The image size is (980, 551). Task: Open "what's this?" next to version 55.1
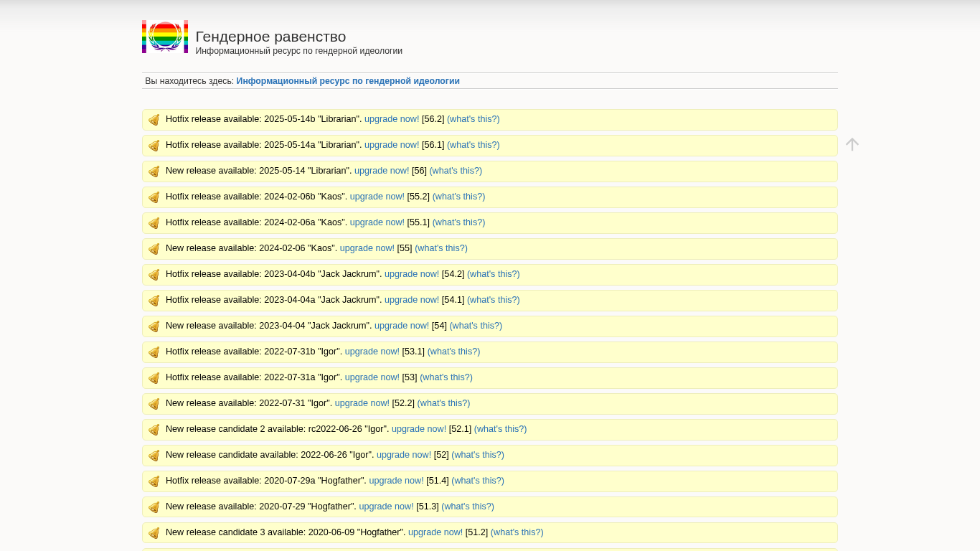point(459,222)
